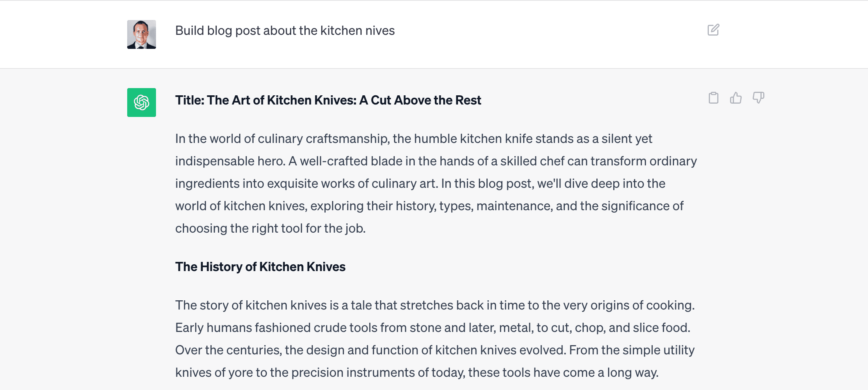
Task: Click the thumbs up icon
Action: (x=736, y=98)
